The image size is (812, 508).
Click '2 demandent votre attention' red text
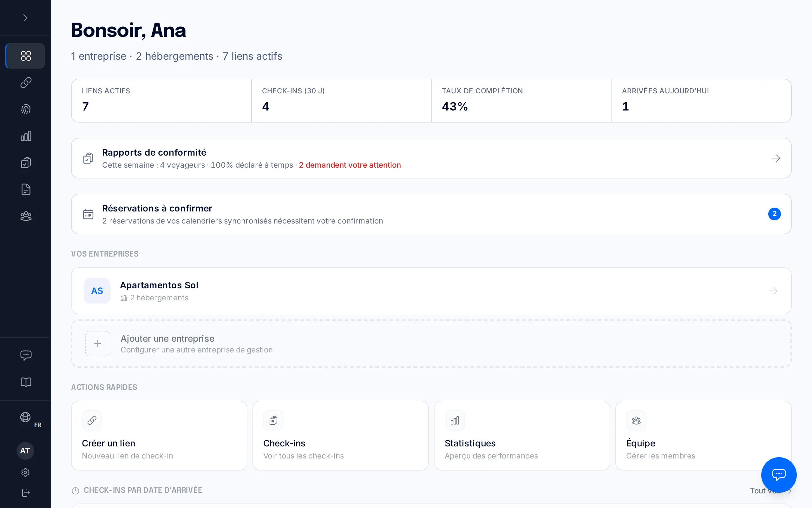click(350, 165)
